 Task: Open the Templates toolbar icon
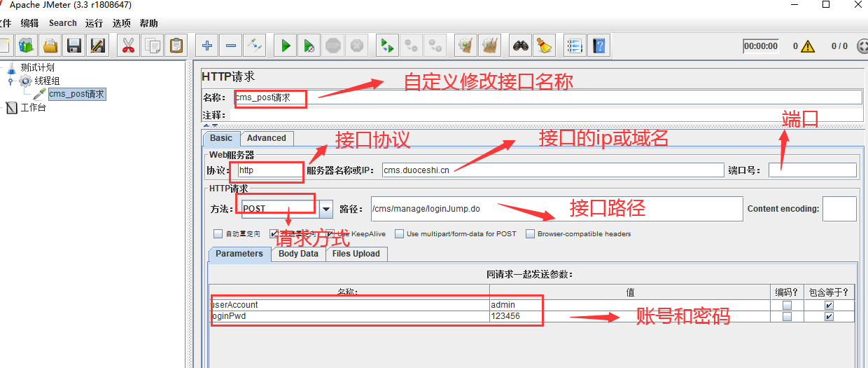[26, 46]
